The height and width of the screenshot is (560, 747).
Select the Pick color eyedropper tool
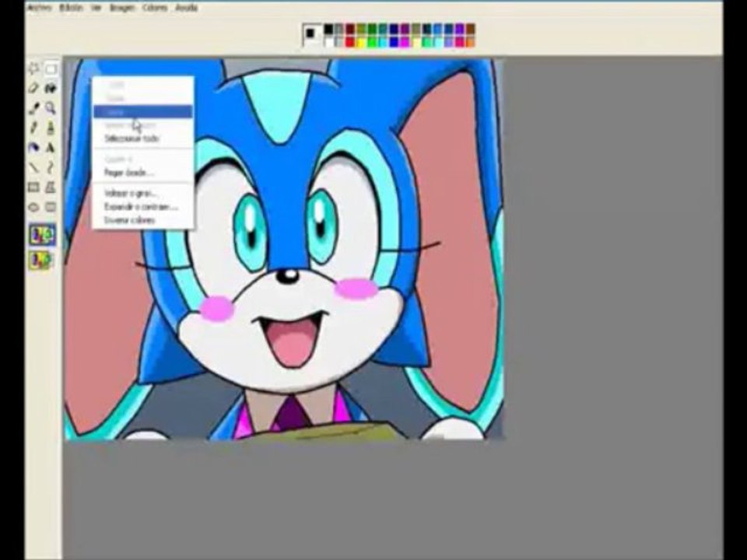33,109
